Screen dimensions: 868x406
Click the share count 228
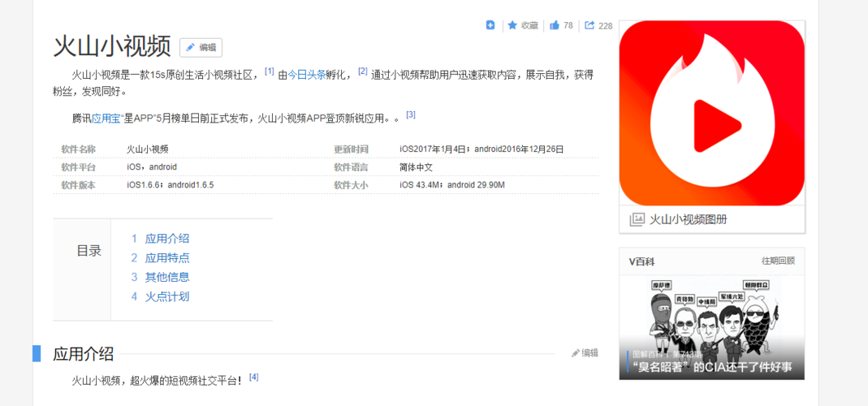tap(606, 25)
